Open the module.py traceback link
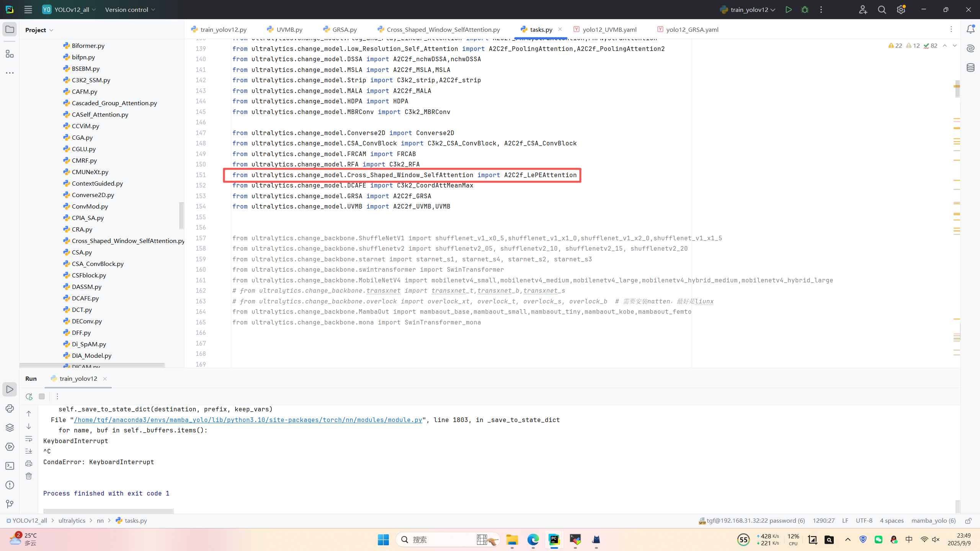The image size is (980, 551). click(x=248, y=420)
